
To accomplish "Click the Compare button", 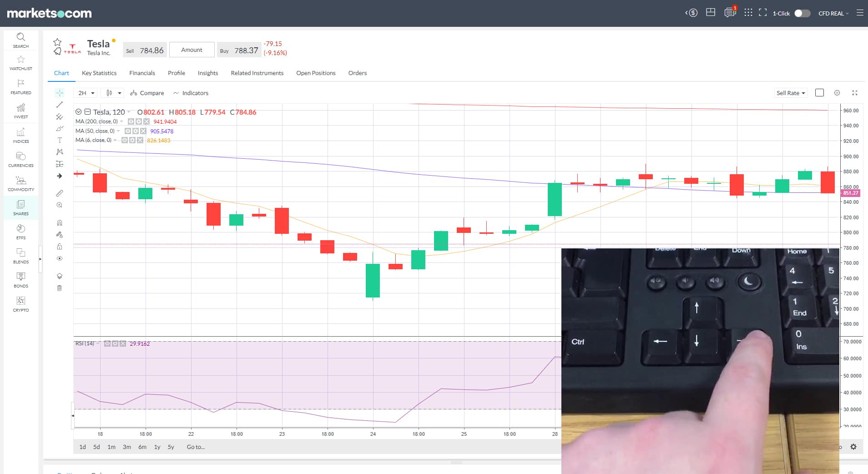I will click(x=147, y=93).
